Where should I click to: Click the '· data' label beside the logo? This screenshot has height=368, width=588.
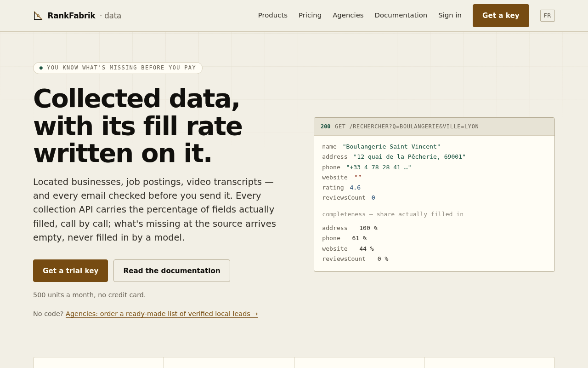point(111,16)
